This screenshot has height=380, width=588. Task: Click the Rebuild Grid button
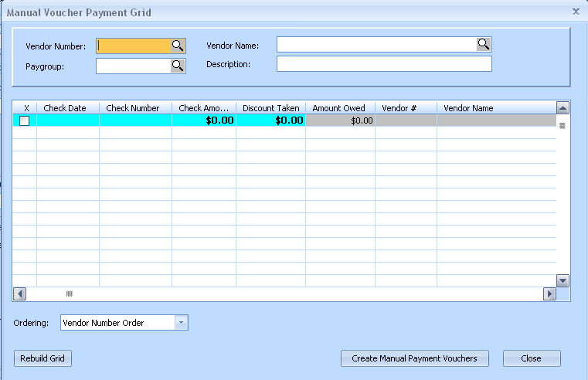coord(43,358)
